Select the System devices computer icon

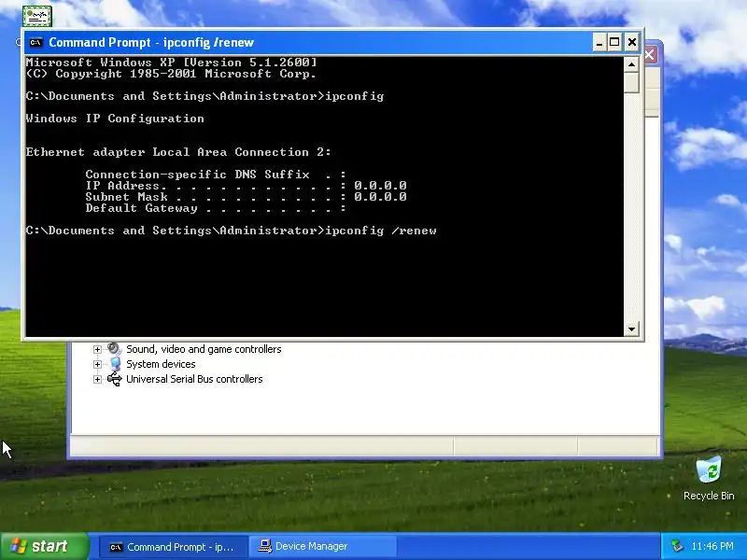(115, 364)
